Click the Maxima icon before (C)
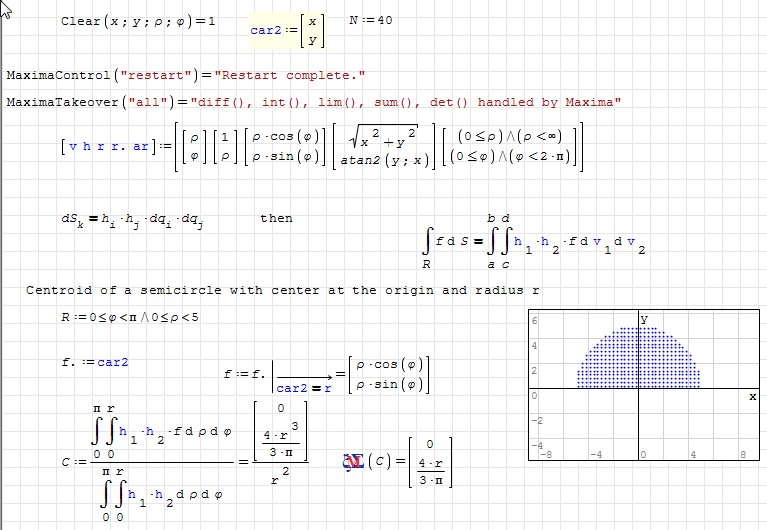The image size is (767, 530). 353,461
